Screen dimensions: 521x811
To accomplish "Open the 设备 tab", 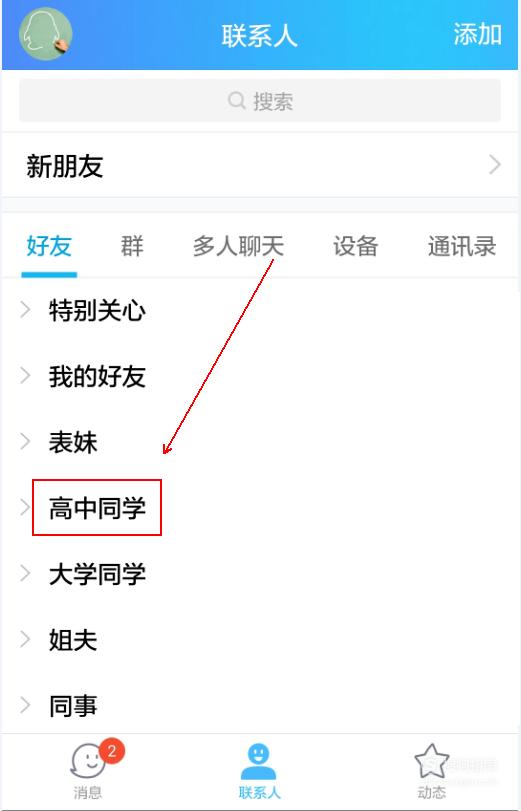I will tap(355, 246).
